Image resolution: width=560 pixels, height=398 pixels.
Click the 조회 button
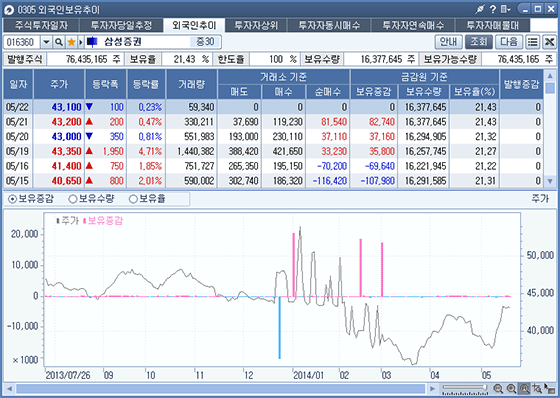(x=479, y=42)
